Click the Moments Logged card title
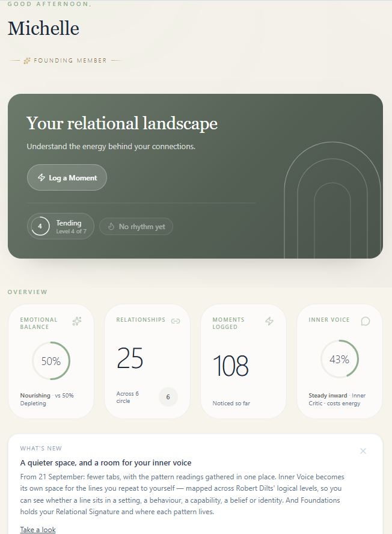Viewport: 392px width, 534px height. click(228, 323)
